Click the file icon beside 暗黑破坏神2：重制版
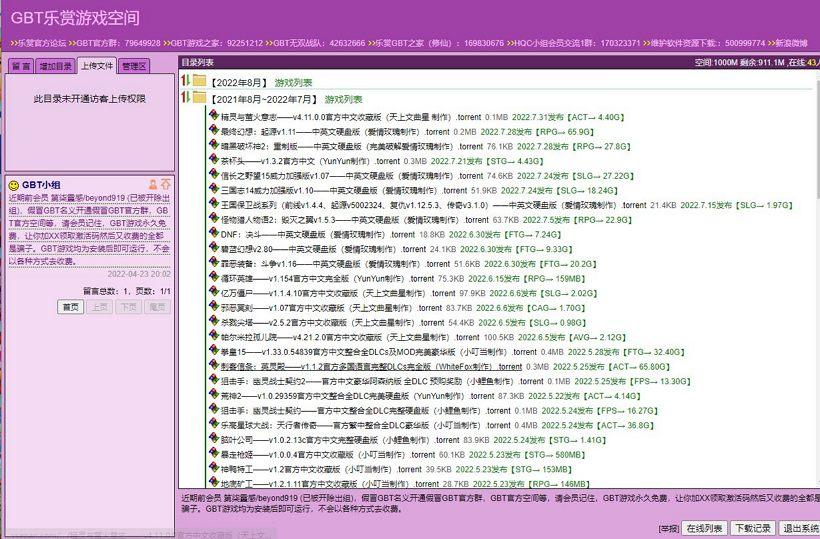The width and height of the screenshot is (820, 539). click(x=213, y=144)
